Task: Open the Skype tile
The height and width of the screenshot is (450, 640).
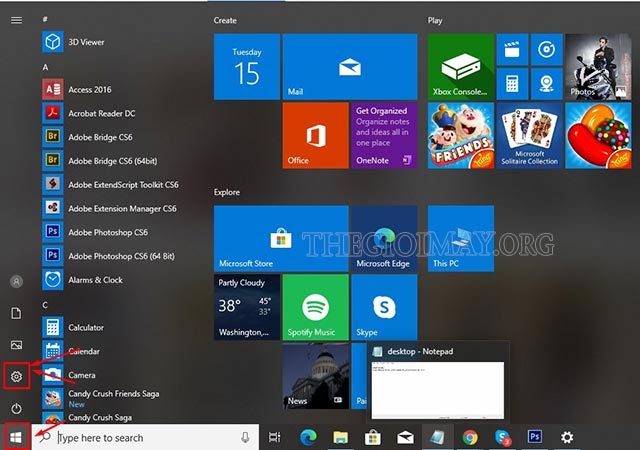Action: click(x=384, y=307)
